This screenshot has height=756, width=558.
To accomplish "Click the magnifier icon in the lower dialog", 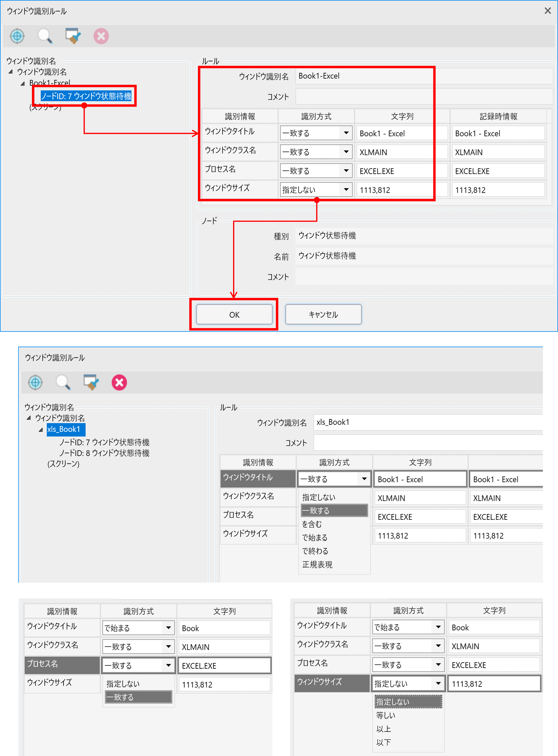I will click(x=62, y=382).
